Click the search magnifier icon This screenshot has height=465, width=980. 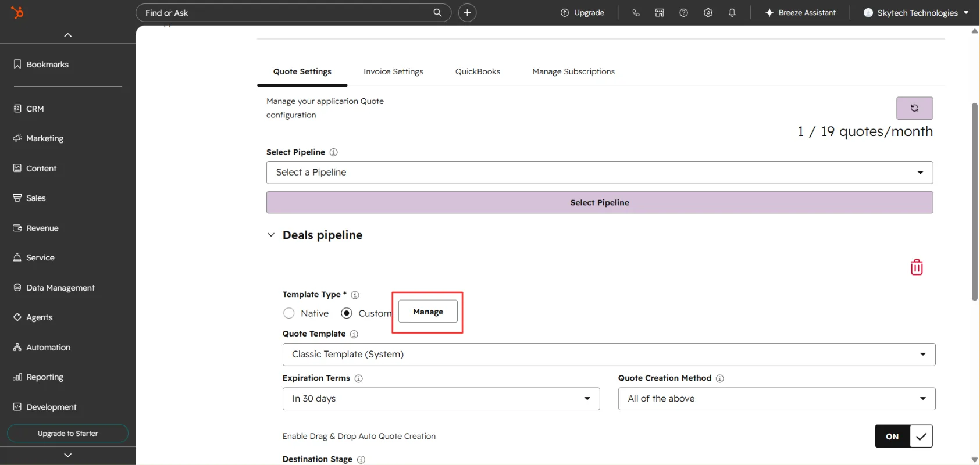437,13
